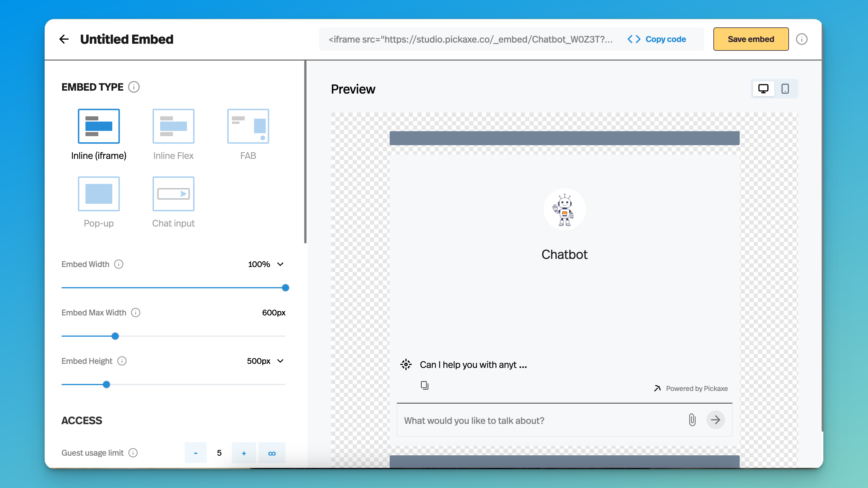Click the paperclip attachment icon in chat input
This screenshot has width=868, height=488.
[692, 420]
